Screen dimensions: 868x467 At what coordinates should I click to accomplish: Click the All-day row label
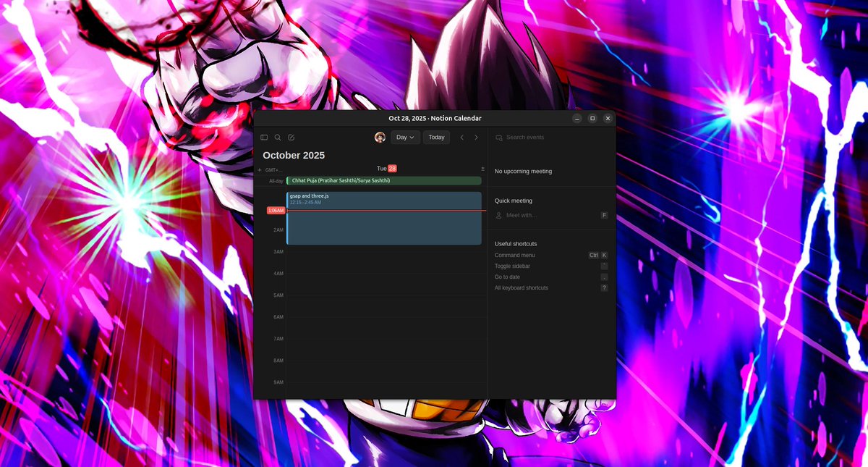(276, 181)
